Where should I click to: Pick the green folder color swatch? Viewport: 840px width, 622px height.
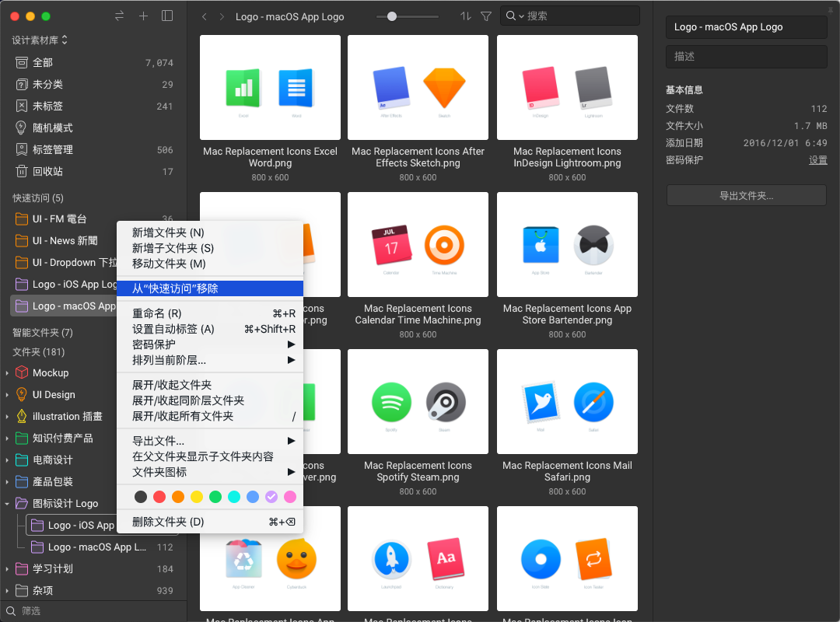tap(215, 497)
